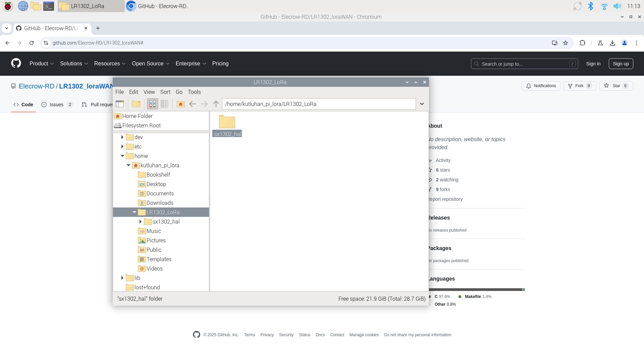Click the system update tray icon
This screenshot has height=362, width=644.
point(577,6)
